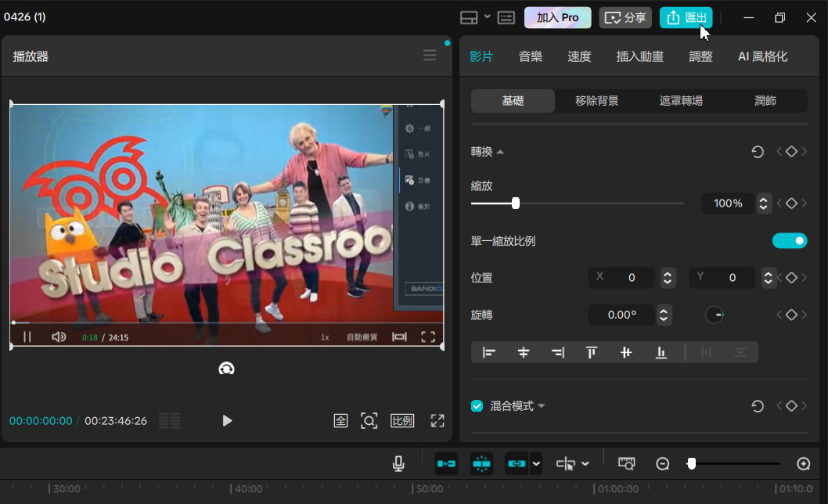
Task: Switch to the 音樂 tab
Action: pos(530,56)
